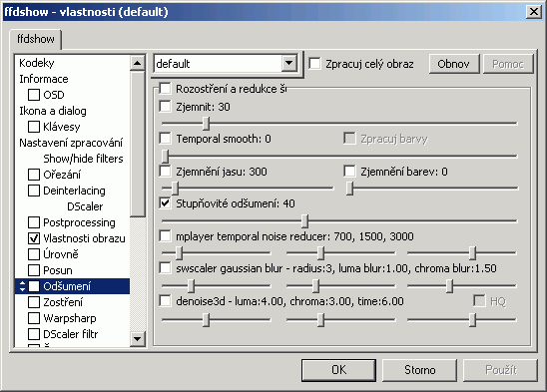Click the denoise3d luma slider thumb
This screenshot has width=547, height=392.
point(207,320)
